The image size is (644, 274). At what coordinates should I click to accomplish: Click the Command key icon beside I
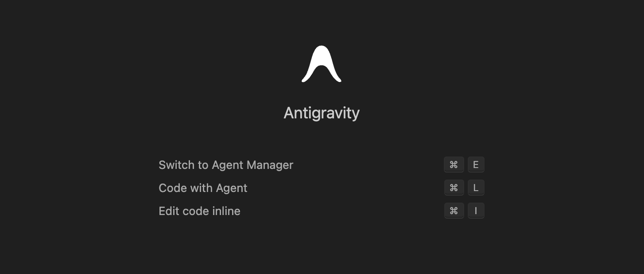454,211
